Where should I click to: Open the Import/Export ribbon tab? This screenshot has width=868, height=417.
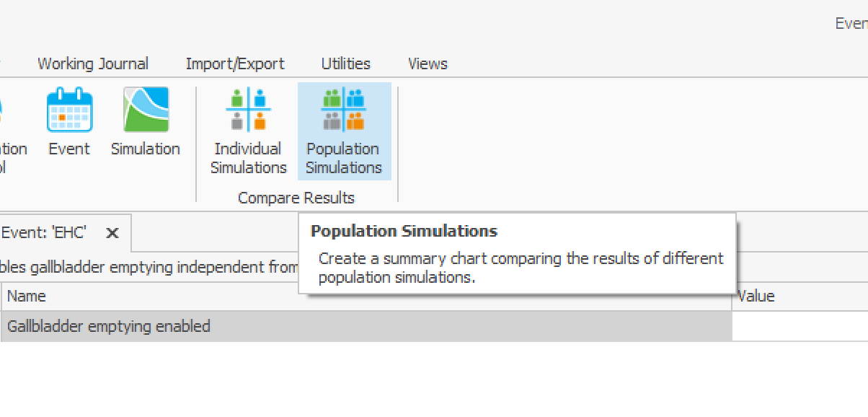click(x=235, y=63)
